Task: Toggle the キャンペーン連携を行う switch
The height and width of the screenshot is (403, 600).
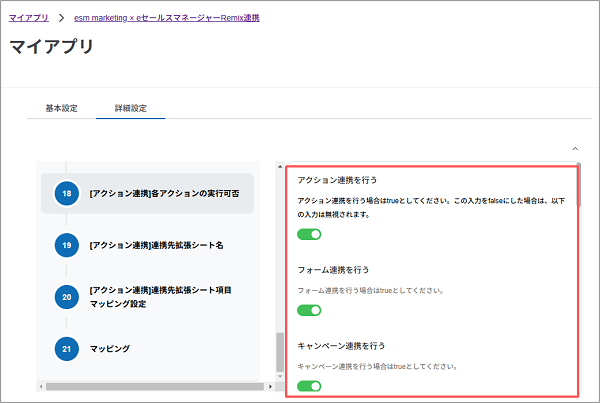Action: click(309, 386)
